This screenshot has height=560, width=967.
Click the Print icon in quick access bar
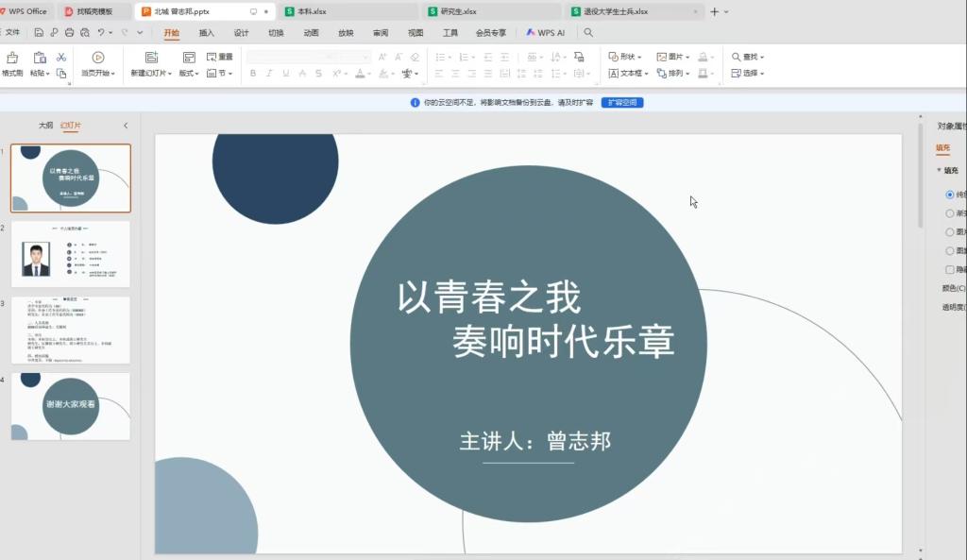pos(69,32)
